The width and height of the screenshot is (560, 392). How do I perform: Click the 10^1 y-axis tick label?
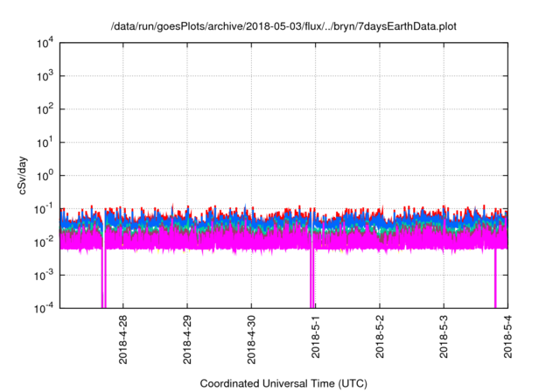point(45,143)
